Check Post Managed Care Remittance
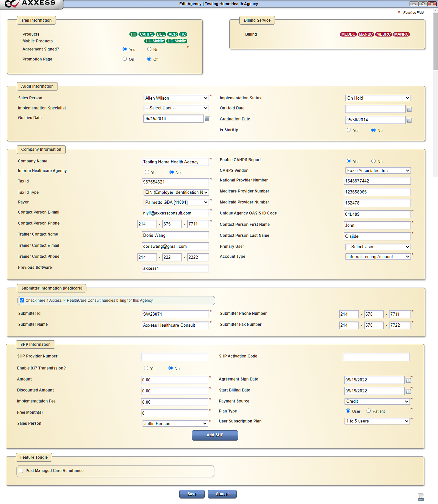 tap(21, 471)
